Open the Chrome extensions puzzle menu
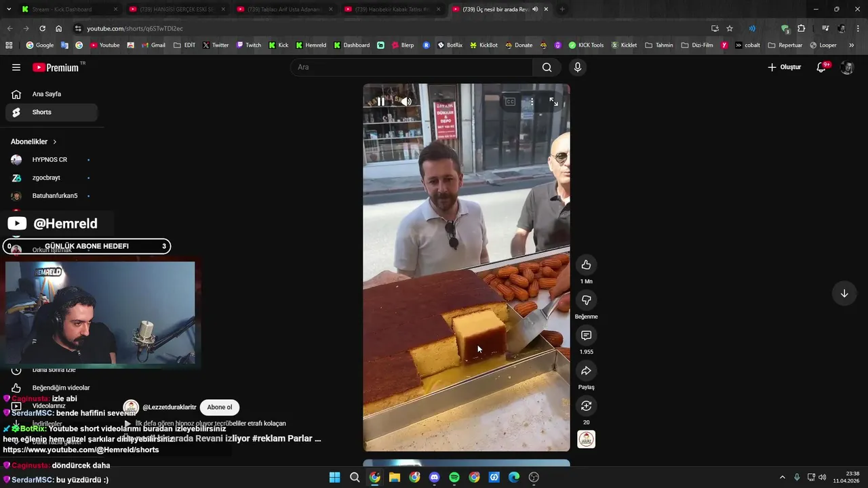Viewport: 868px width, 488px height. click(802, 28)
